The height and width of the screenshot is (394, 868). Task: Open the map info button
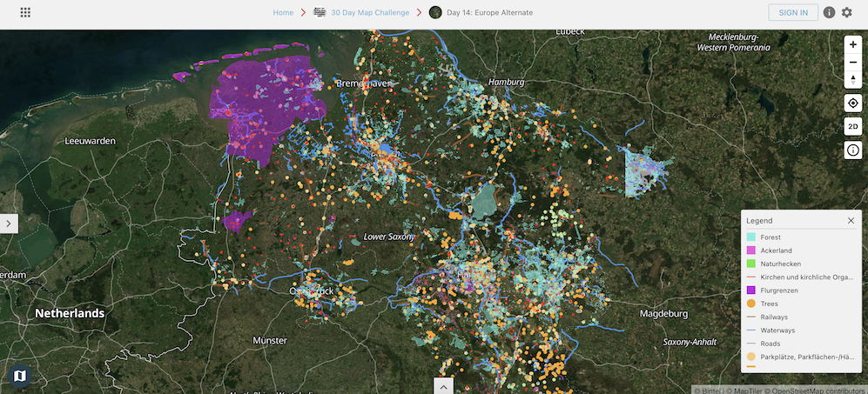point(852,150)
